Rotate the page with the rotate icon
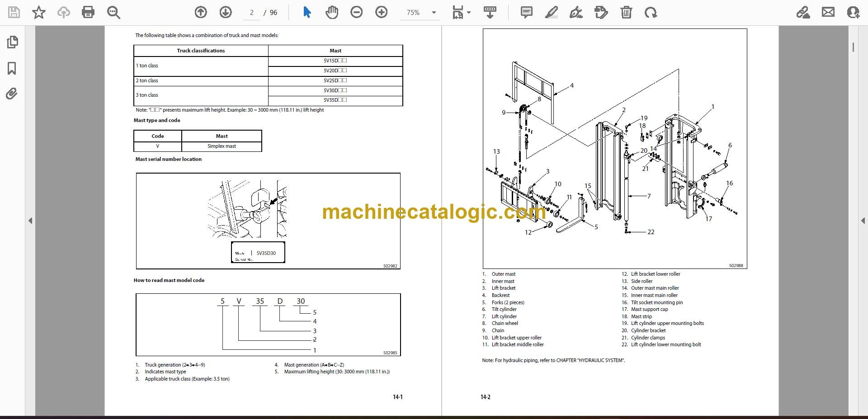The height and width of the screenshot is (419, 868). point(651,12)
